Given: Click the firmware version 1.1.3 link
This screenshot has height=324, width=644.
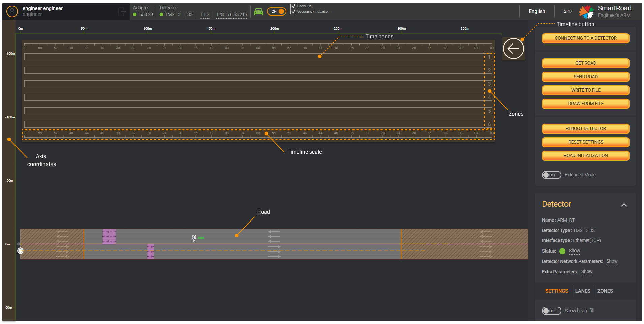Looking at the screenshot, I should [204, 15].
